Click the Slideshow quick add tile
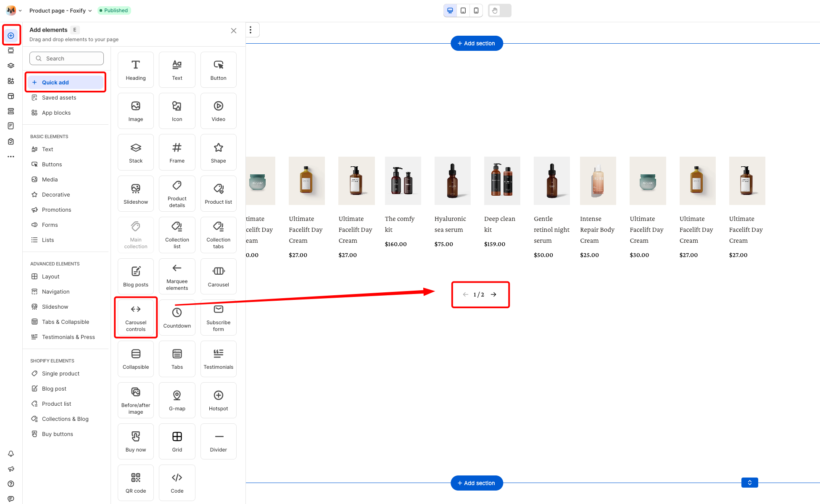 (x=136, y=194)
